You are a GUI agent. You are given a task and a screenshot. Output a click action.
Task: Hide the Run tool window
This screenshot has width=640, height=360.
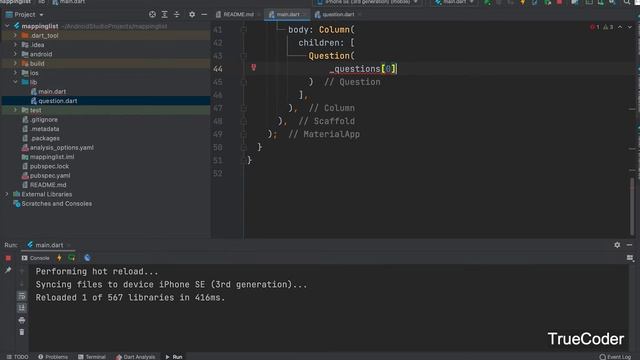[629, 245]
